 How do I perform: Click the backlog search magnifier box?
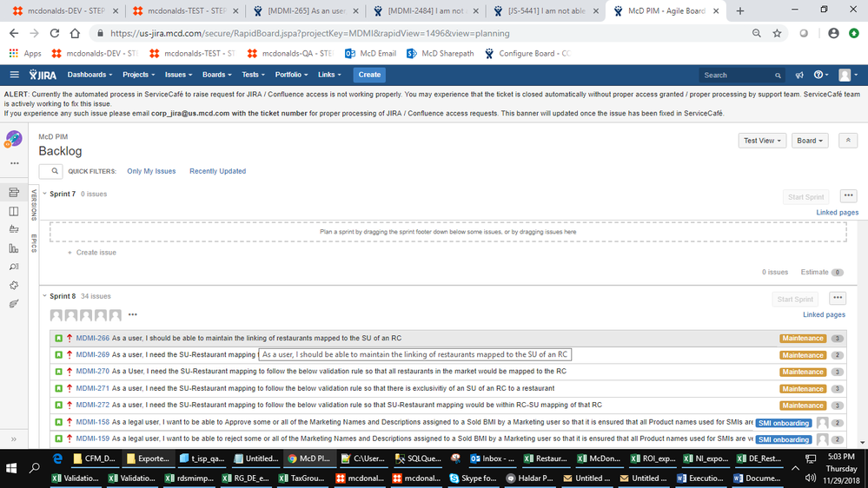point(50,172)
